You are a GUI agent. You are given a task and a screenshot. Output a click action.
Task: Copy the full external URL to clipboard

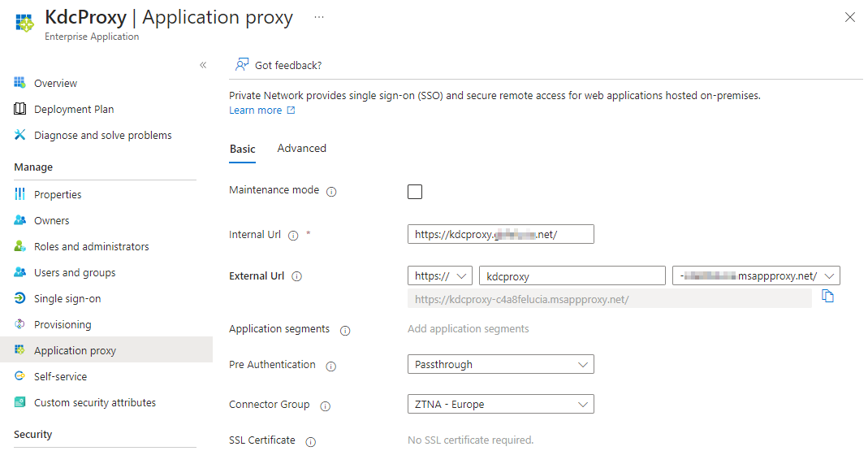point(827,297)
